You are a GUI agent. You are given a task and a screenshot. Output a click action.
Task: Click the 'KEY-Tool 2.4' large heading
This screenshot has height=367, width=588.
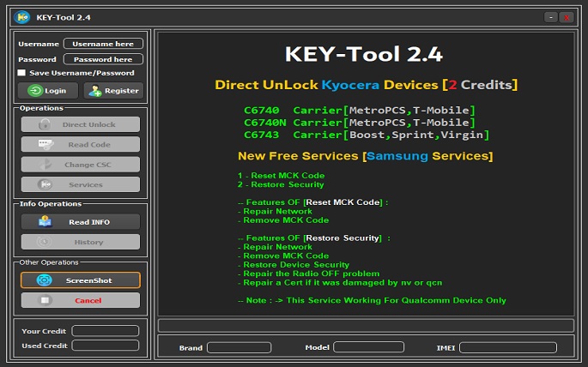click(x=364, y=54)
